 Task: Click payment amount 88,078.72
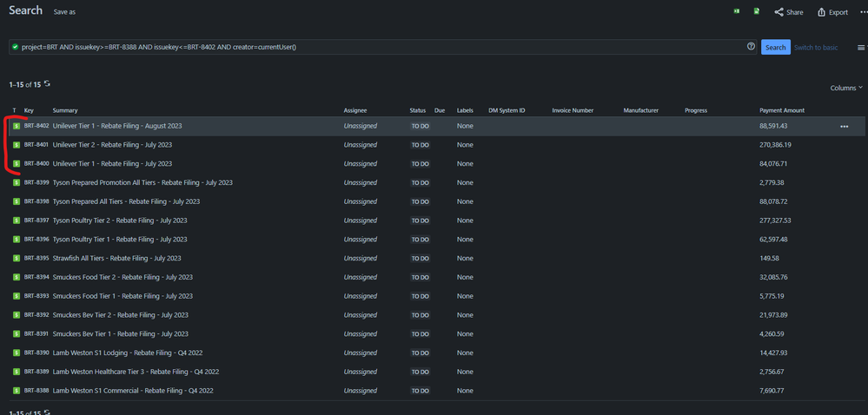(773, 201)
